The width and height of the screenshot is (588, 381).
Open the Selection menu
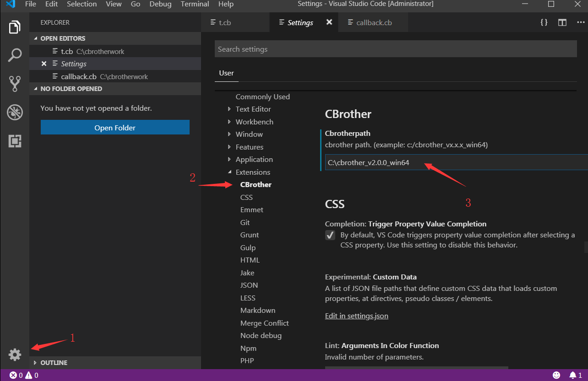coord(82,4)
